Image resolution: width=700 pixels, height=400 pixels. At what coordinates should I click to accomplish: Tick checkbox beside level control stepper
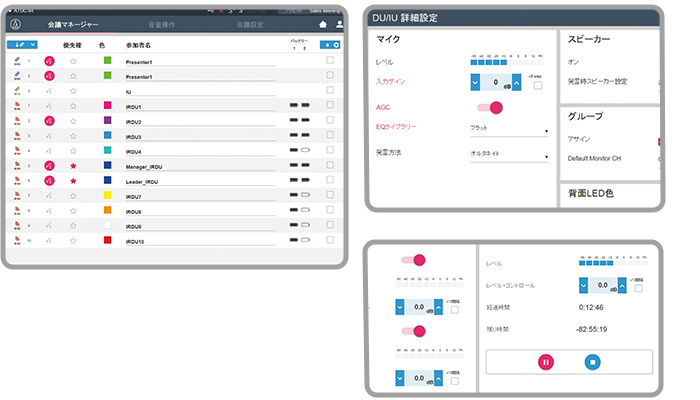[x=639, y=288]
